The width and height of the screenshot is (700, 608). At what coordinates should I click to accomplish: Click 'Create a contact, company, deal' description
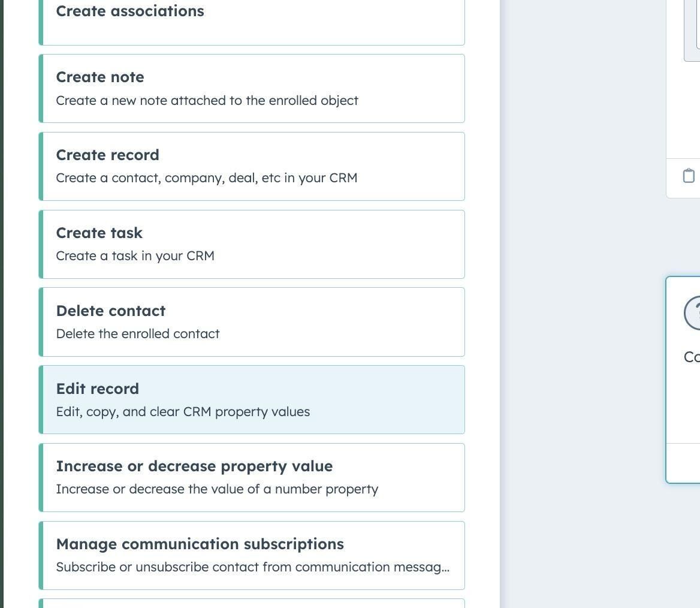[206, 178]
